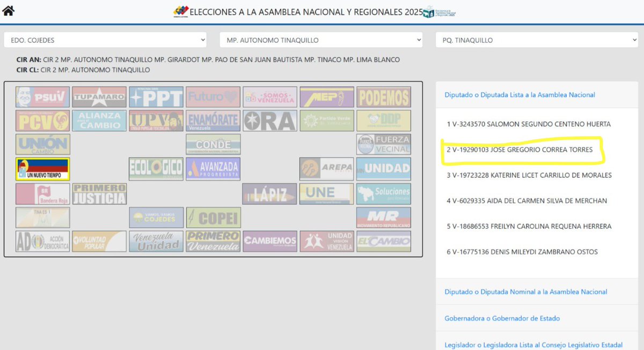Select the Vamos Vamos Cojedes card
Screen dimensions: 644x350
tap(156, 217)
